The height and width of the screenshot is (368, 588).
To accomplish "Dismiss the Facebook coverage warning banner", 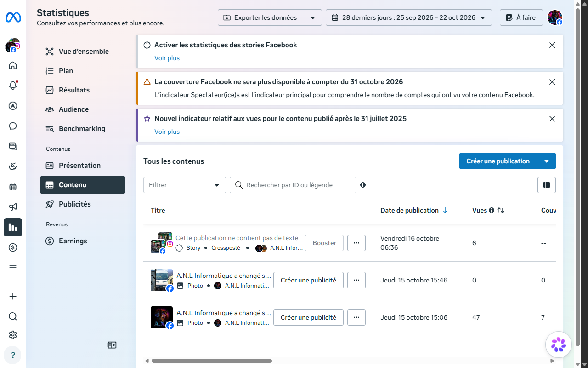I will (552, 82).
